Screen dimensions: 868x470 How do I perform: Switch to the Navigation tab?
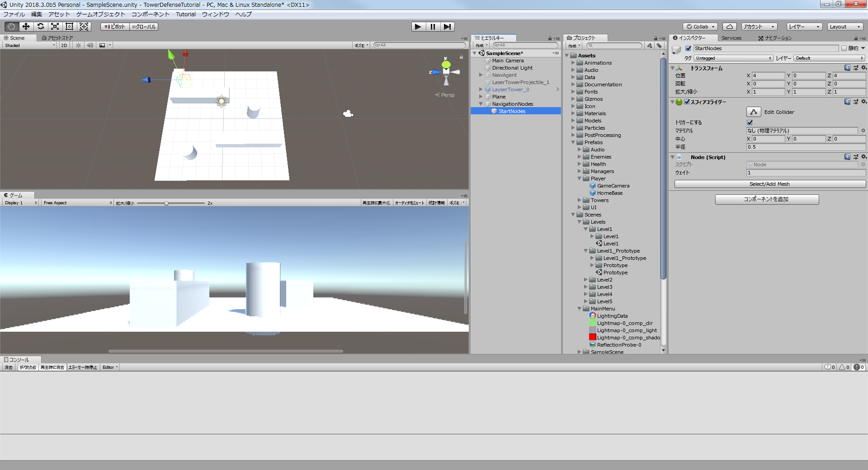(x=775, y=38)
